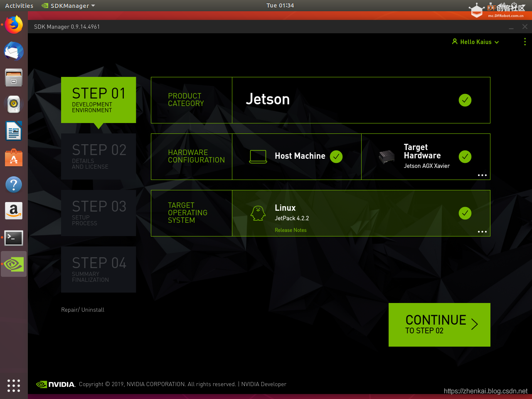Open the Help question mark icon

pyautogui.click(x=14, y=184)
